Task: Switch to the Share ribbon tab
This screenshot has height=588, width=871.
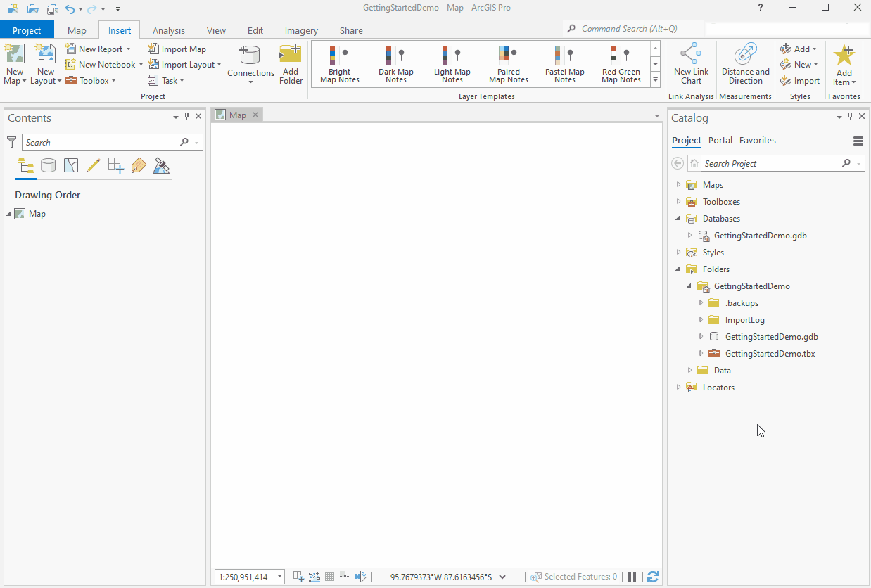Action: (x=351, y=30)
